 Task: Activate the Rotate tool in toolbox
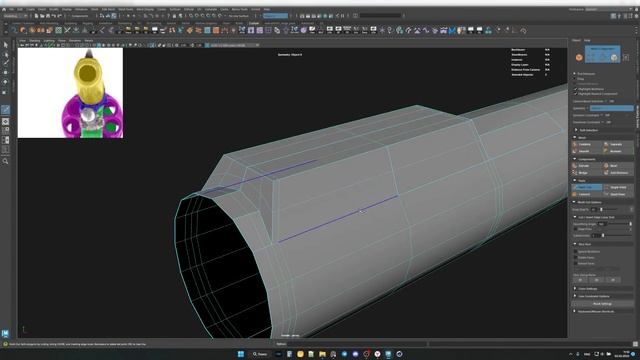tap(5, 82)
